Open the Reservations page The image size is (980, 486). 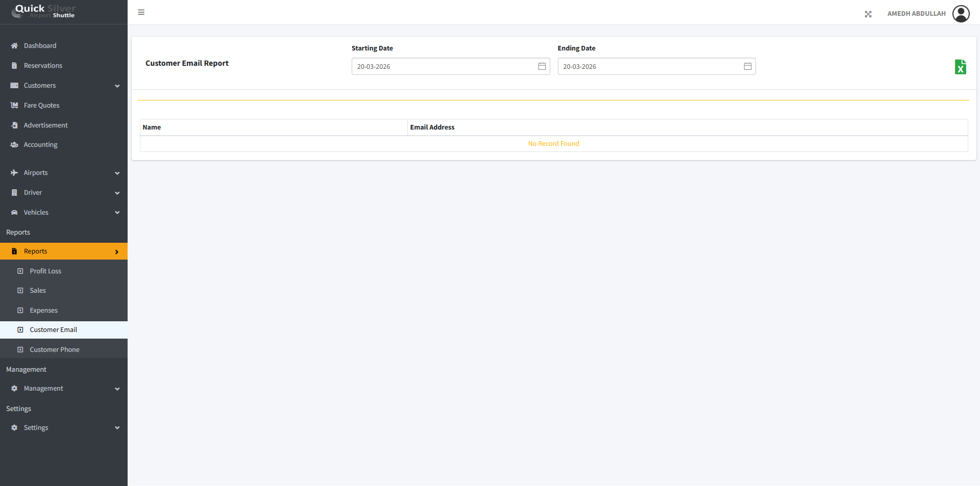click(43, 66)
